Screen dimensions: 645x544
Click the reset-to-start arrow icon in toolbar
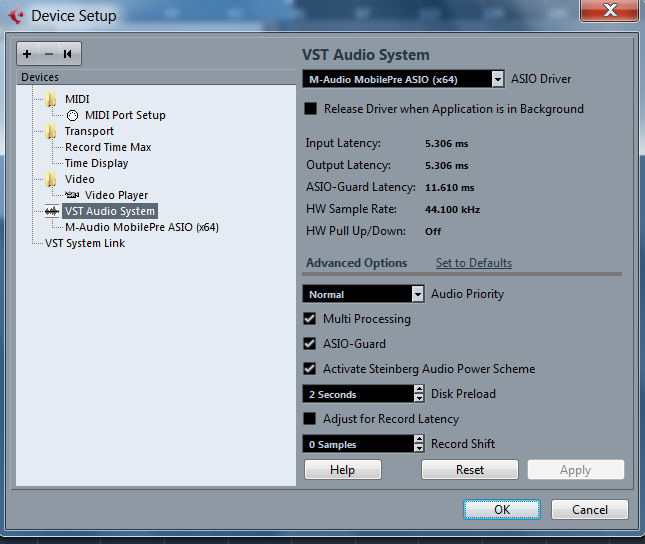pyautogui.click(x=68, y=54)
